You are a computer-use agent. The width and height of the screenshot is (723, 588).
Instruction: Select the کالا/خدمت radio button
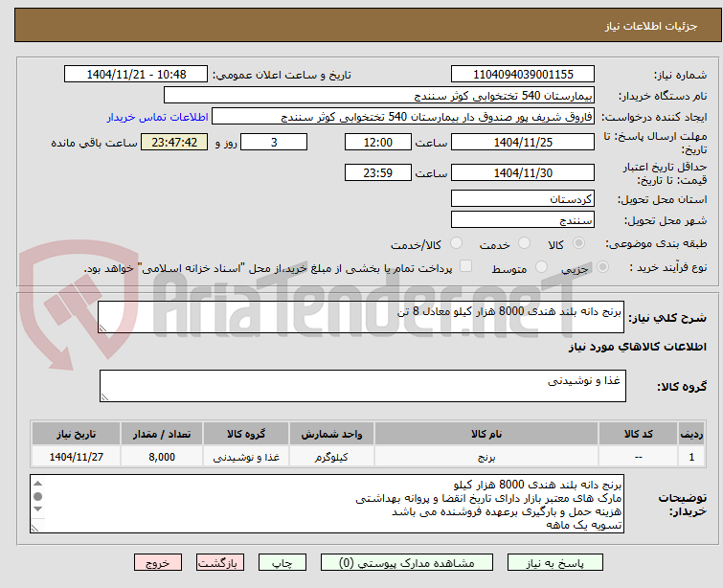[x=456, y=243]
